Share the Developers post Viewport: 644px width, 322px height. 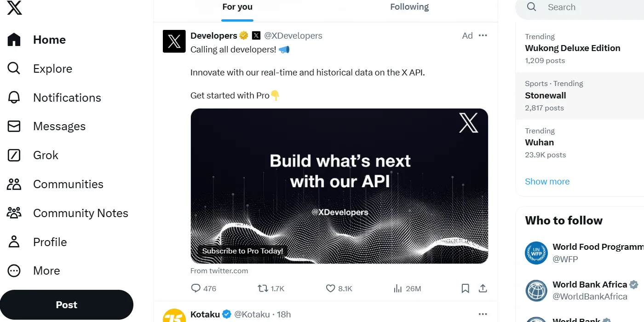pos(483,288)
